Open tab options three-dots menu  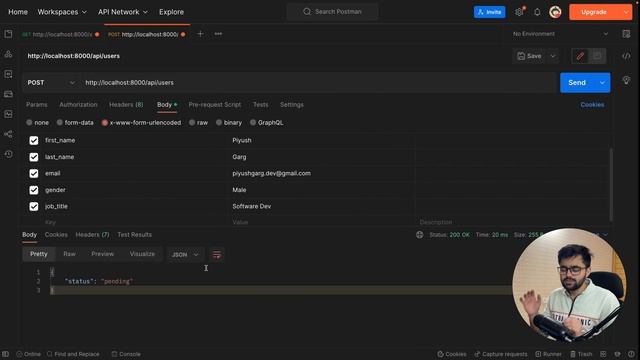point(218,34)
